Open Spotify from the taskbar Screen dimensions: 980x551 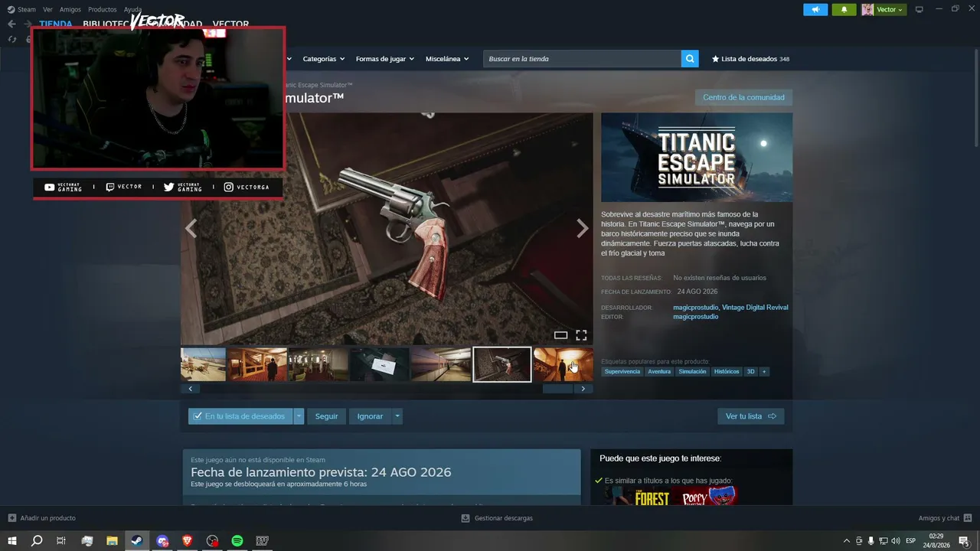point(237,541)
